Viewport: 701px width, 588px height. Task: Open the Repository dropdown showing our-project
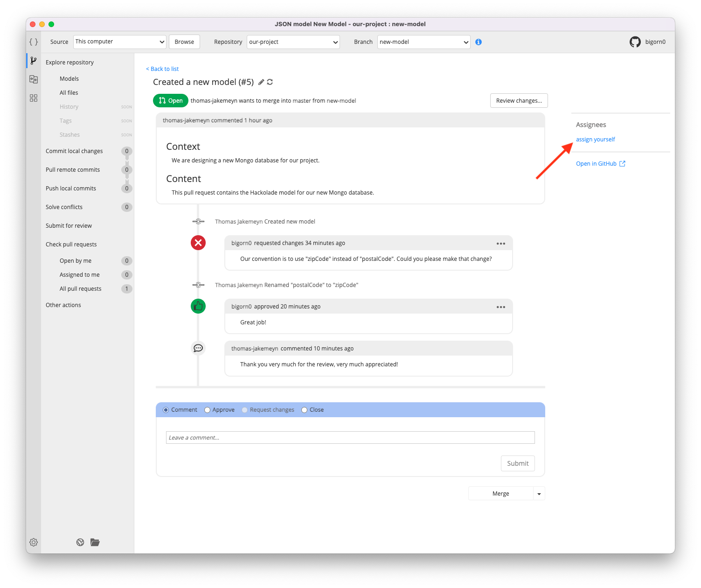click(293, 42)
